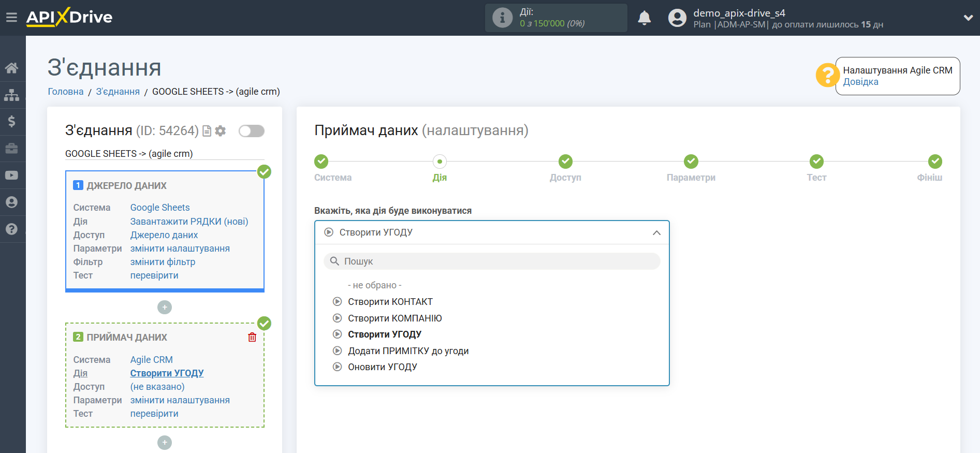Image resolution: width=980 pixels, height=453 pixels.
Task: Open the billing dollar sidebar icon
Action: (11, 122)
